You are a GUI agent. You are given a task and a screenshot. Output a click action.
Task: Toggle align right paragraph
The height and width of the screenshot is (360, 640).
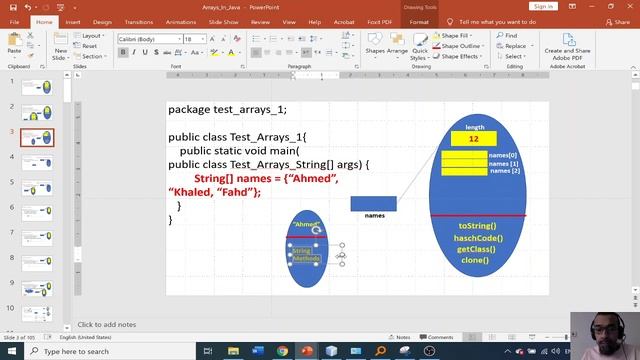[x=278, y=52]
